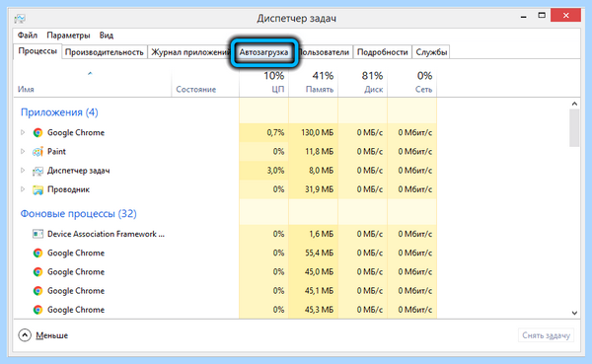This screenshot has height=364, width=592.
Task: Click Chrome icon in 55,4 МБ row
Action: [37, 253]
